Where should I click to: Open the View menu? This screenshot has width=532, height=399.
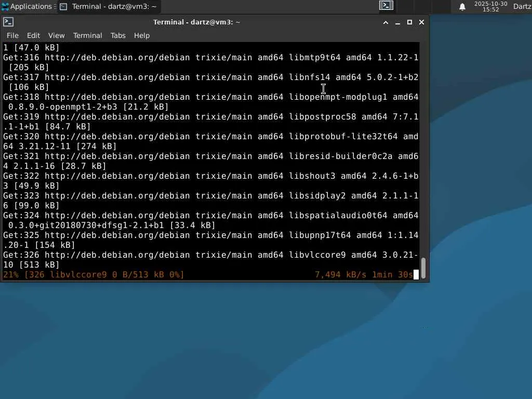tap(56, 35)
